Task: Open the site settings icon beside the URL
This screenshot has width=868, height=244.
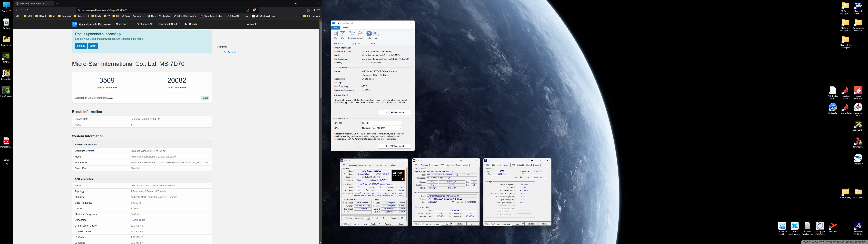Action: 79,10
